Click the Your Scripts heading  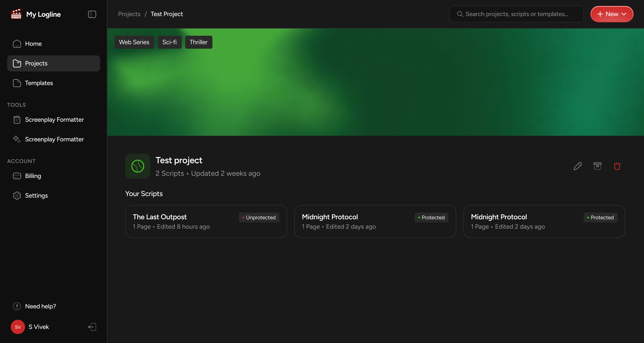coord(144,194)
